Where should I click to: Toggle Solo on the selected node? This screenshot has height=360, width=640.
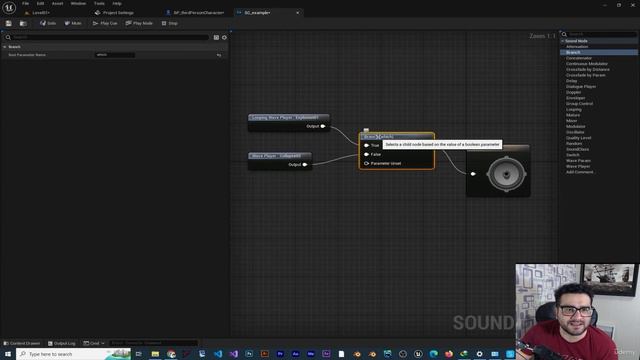(48, 23)
